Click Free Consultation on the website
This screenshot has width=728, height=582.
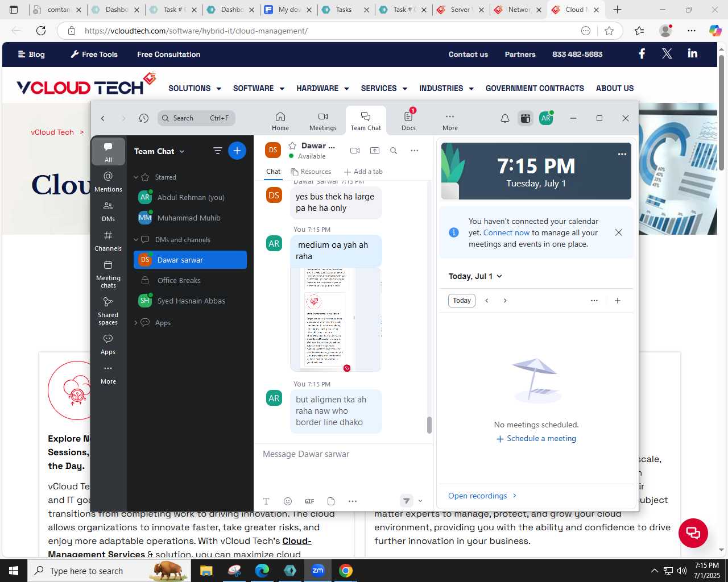(169, 55)
